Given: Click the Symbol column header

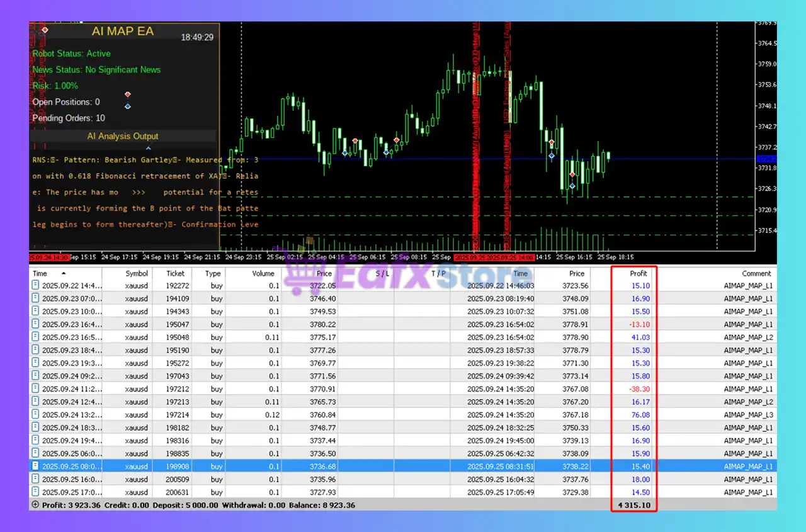Looking at the screenshot, I should [136, 273].
